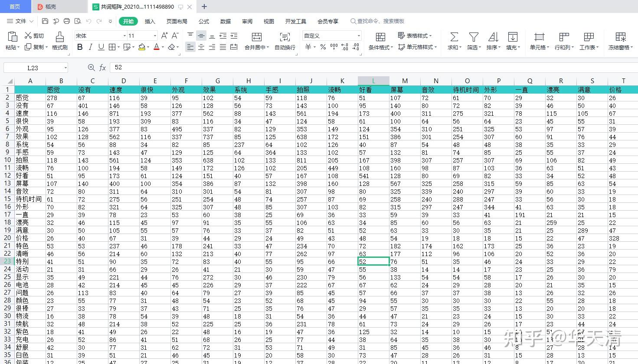The width and height of the screenshot is (638, 364).
Task: Click the Conditional Formatting (条件格式) button
Action: [380, 41]
